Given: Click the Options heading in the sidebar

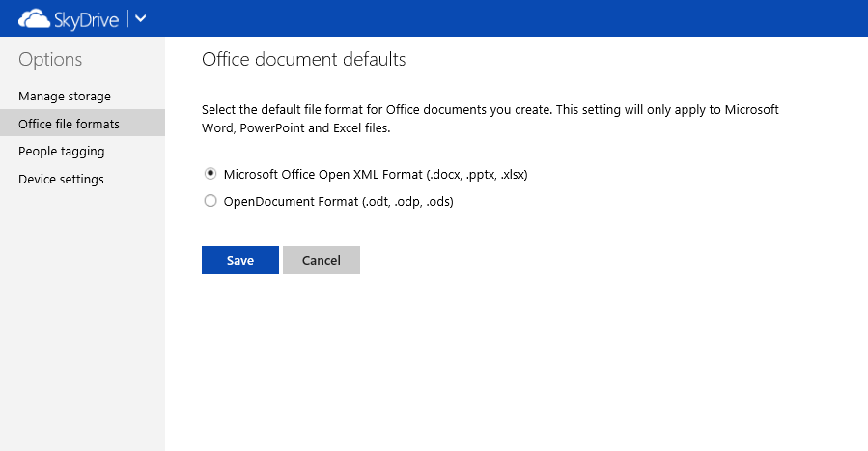Looking at the screenshot, I should tap(50, 60).
